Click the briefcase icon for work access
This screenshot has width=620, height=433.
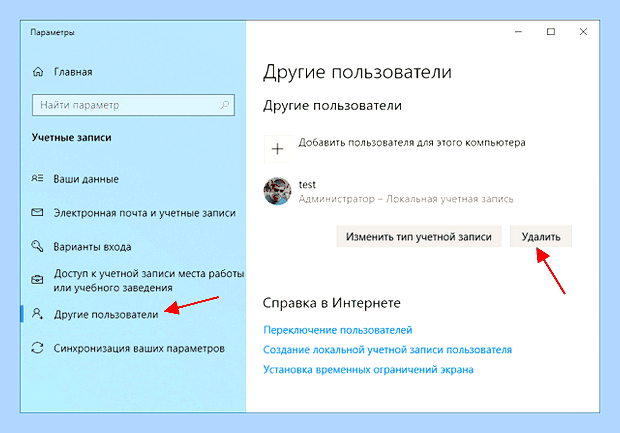pos(37,280)
